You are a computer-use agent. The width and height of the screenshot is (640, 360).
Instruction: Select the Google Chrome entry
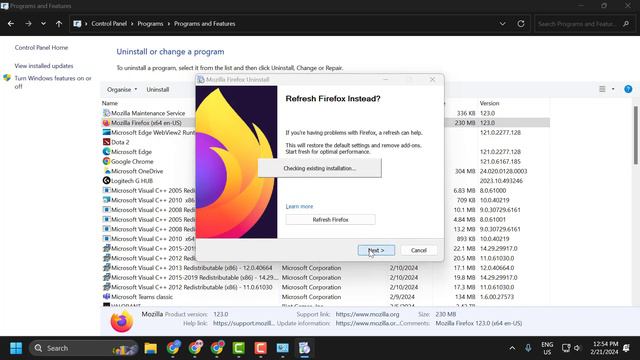click(325, 162)
